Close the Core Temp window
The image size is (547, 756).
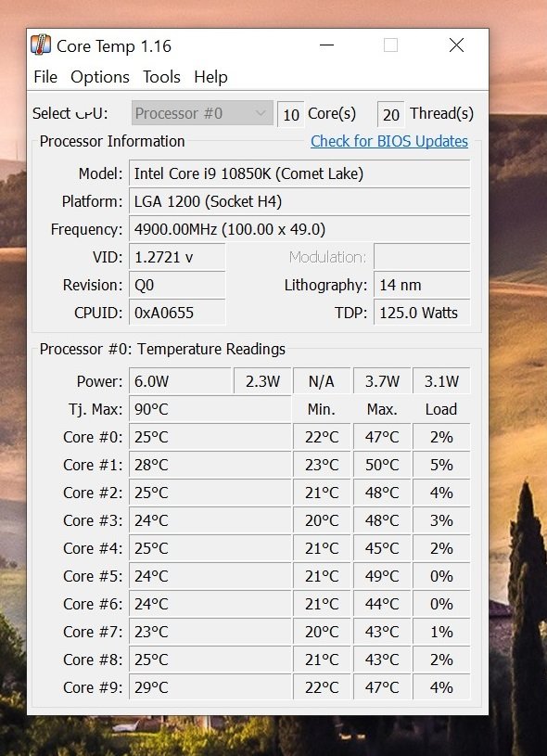456,45
